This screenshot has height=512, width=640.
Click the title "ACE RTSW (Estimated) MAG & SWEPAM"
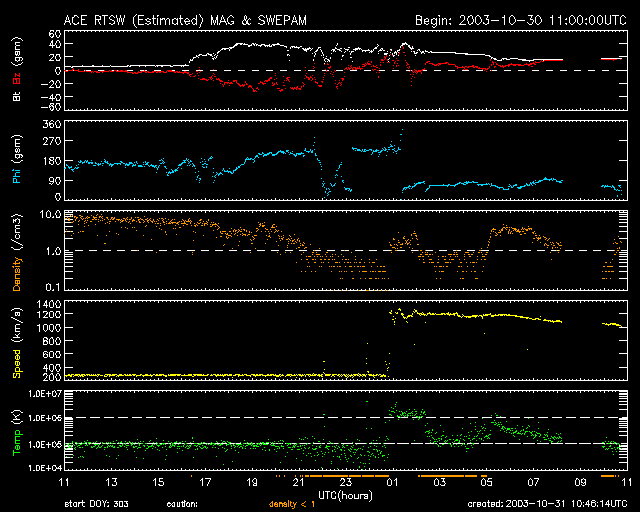coord(185,20)
